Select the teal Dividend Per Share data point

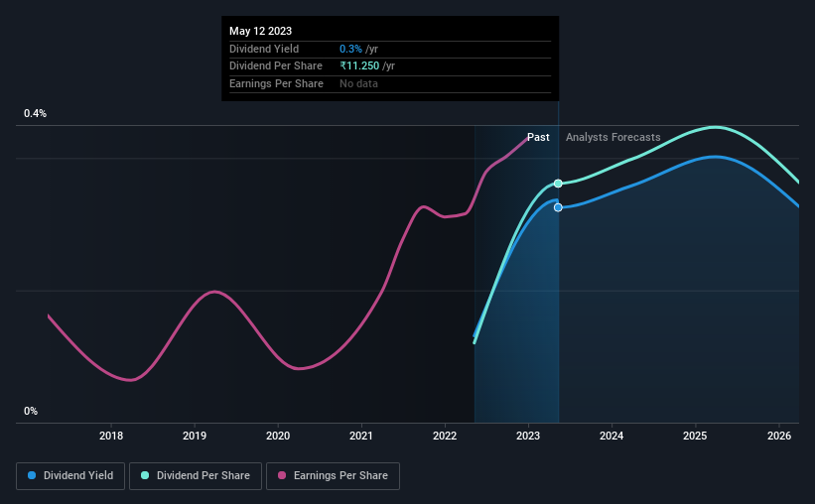click(558, 184)
